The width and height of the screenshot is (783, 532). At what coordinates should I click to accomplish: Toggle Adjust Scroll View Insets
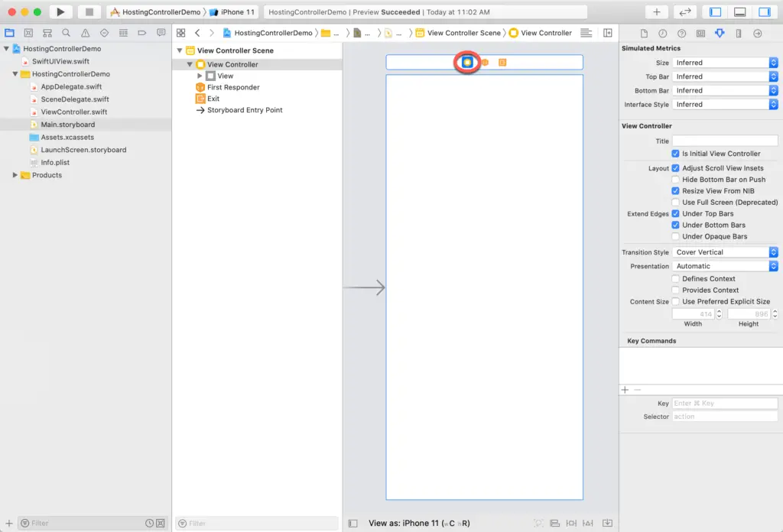[675, 168]
